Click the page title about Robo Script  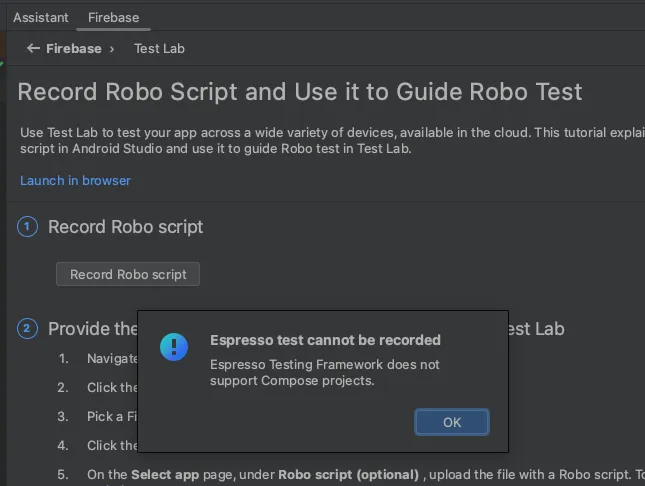(300, 92)
